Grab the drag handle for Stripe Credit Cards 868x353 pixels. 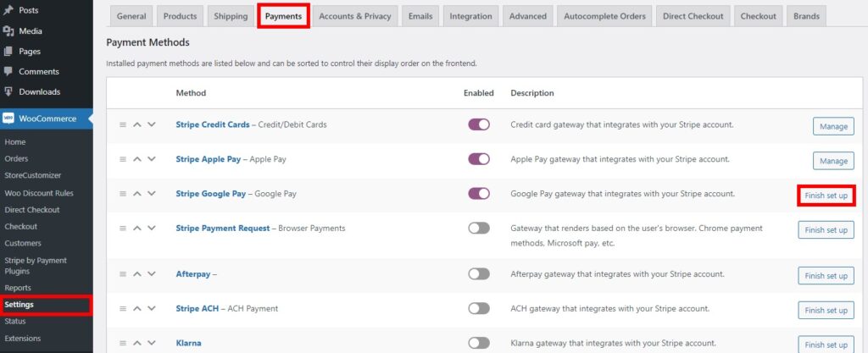point(123,124)
